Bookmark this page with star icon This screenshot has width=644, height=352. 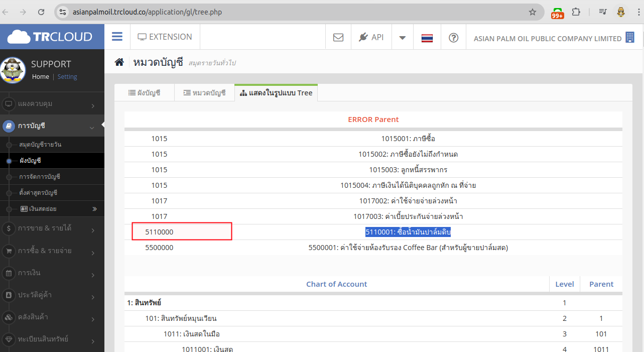533,12
